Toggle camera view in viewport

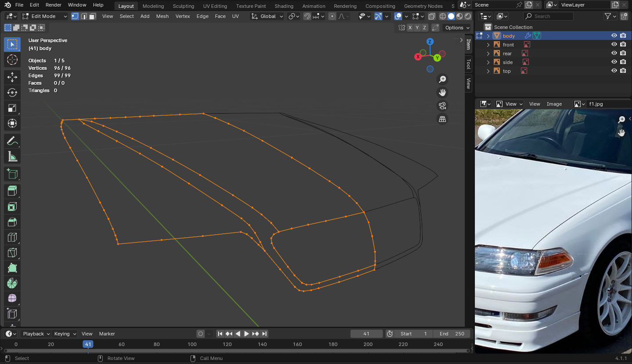[442, 106]
